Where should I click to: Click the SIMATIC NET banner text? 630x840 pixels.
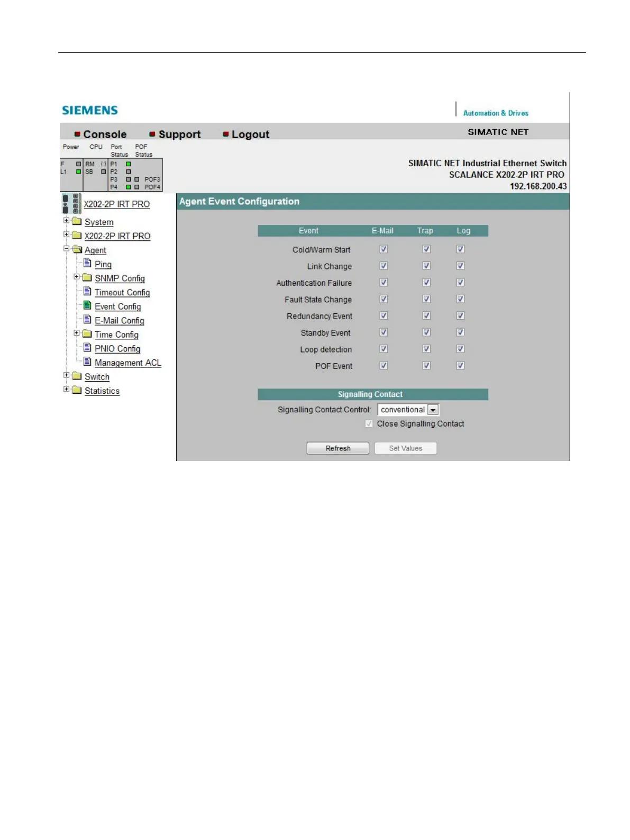pyautogui.click(x=498, y=132)
